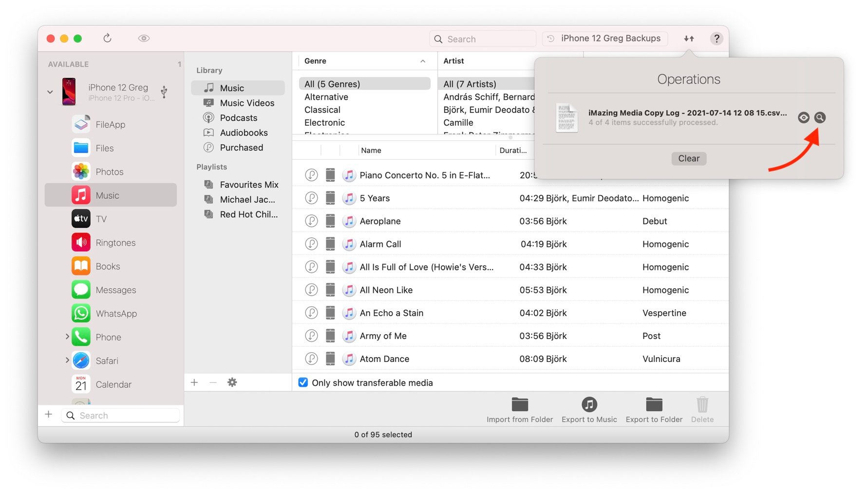
Task: Open Books in sidebar
Action: pos(111,266)
